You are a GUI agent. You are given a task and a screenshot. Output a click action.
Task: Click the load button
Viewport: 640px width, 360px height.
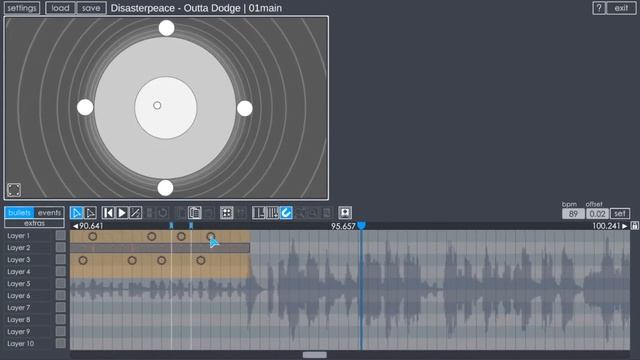60,8
